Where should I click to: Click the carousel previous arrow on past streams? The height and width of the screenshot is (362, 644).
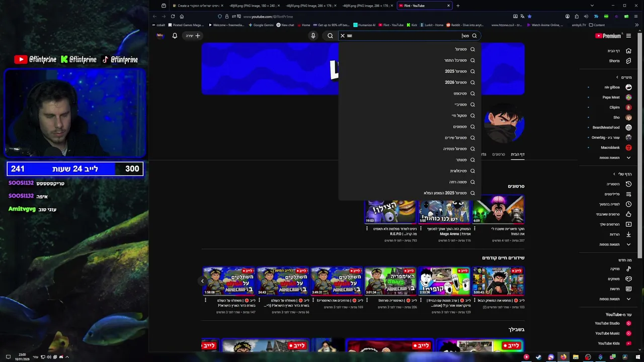202,281
